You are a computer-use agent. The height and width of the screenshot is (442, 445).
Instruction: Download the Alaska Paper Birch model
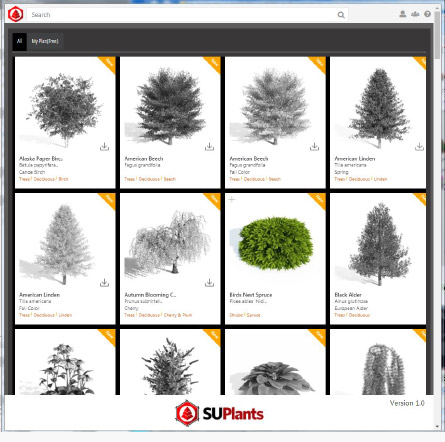pyautogui.click(x=104, y=147)
